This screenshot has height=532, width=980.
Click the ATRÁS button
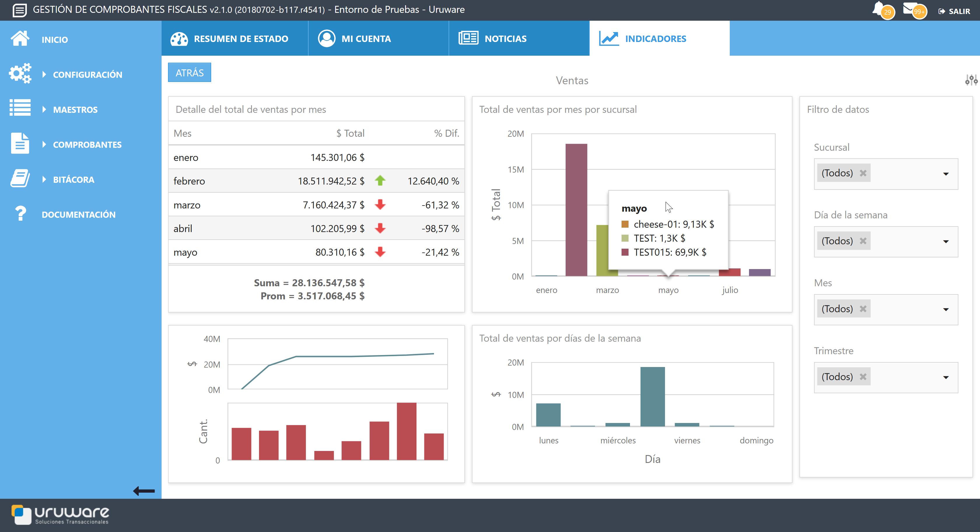point(190,73)
